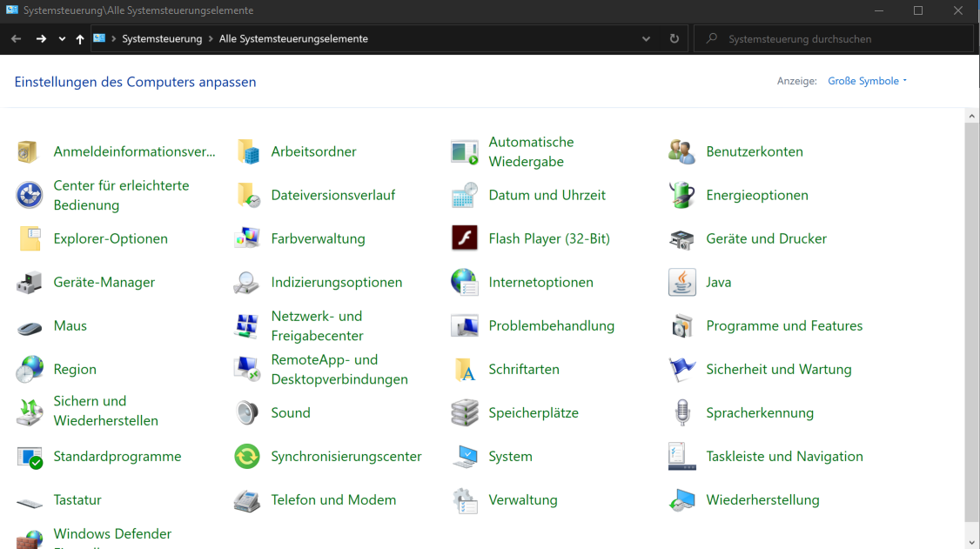The height and width of the screenshot is (549, 980).
Task: Click the Control Panel icon in title bar
Action: click(12, 10)
